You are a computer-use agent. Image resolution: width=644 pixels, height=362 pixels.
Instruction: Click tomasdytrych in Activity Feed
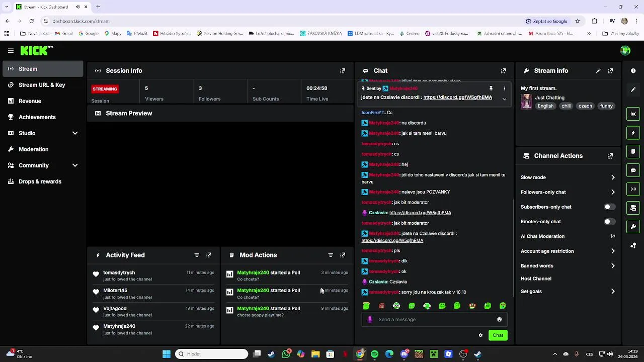(119, 273)
